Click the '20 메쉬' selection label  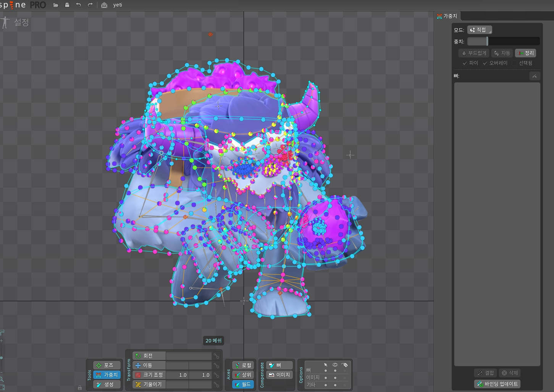point(213,340)
